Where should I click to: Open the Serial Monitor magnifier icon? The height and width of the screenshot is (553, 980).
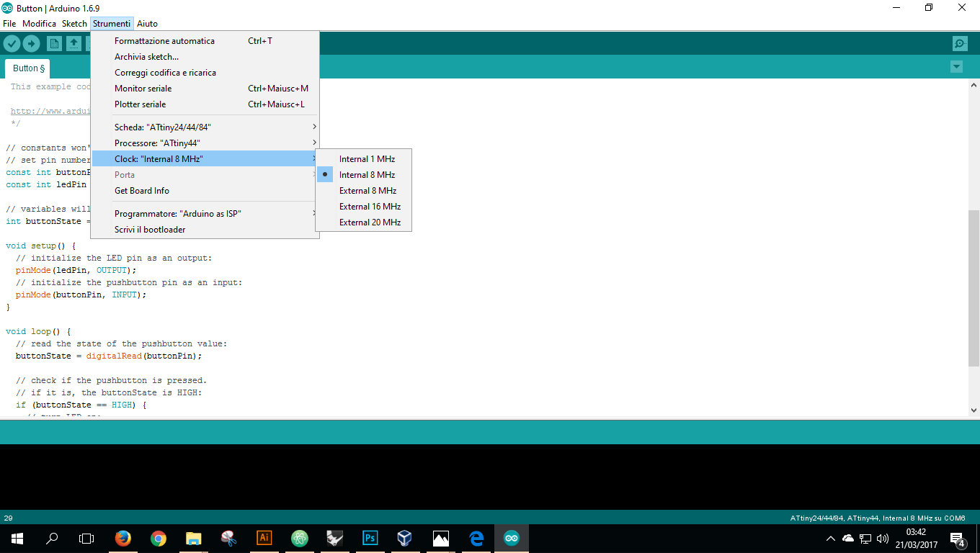pos(960,44)
